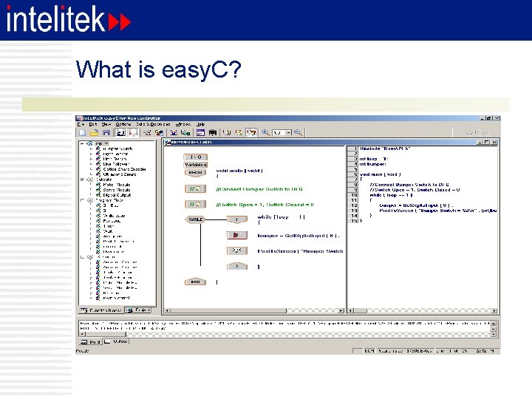The width and height of the screenshot is (532, 399).
Task: Collapse the Program Flow tree node
Action: click(82, 200)
